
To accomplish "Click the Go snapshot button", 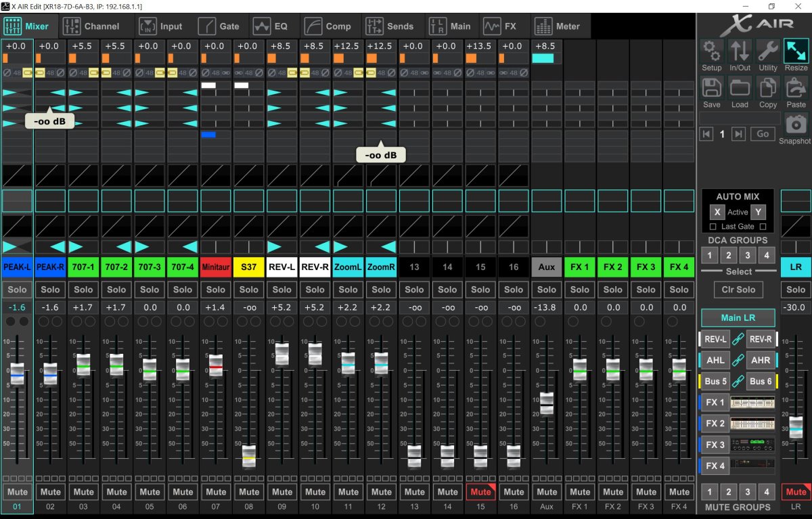I will 763,134.
